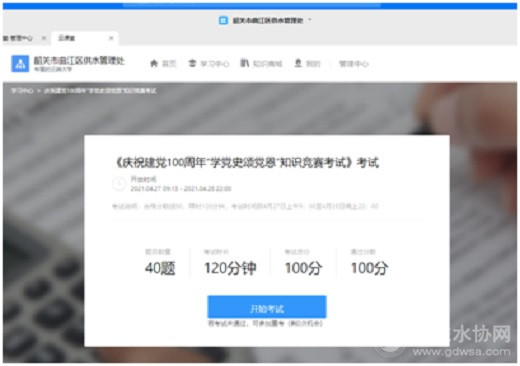Click the clock icon beside 开放时间
The image size is (520, 366).
(x=119, y=184)
